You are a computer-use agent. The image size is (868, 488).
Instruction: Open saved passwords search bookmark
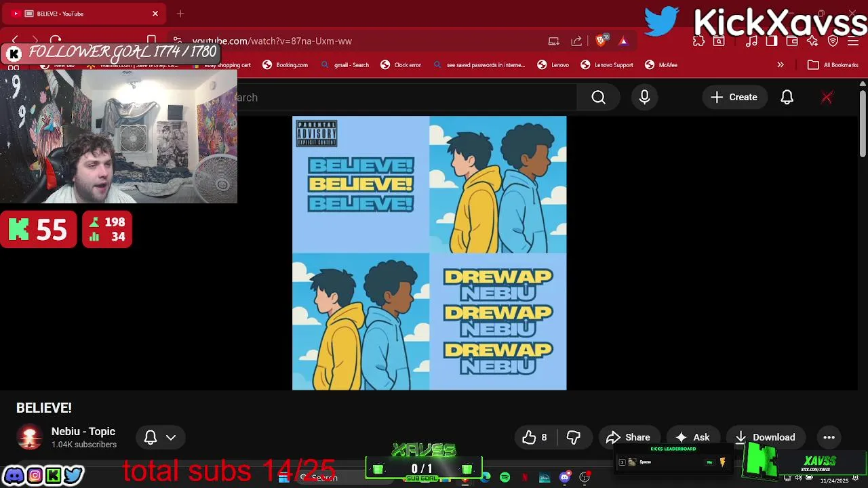pos(479,65)
